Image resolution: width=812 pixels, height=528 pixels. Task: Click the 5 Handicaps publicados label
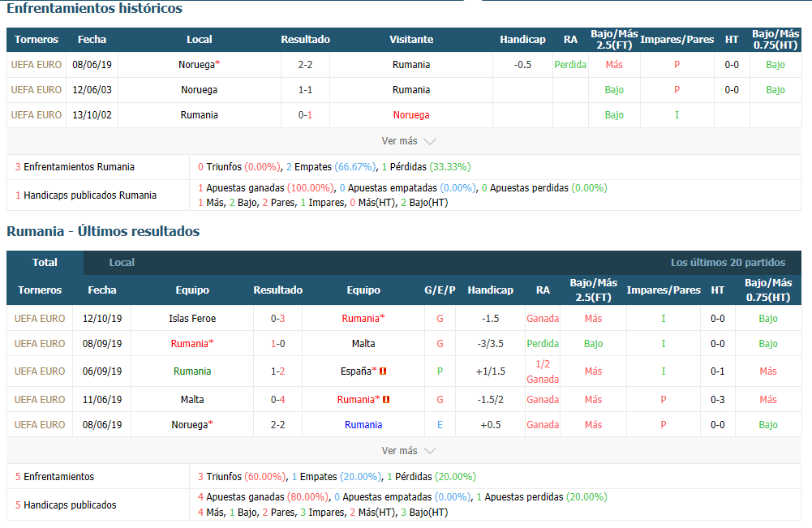(66, 505)
